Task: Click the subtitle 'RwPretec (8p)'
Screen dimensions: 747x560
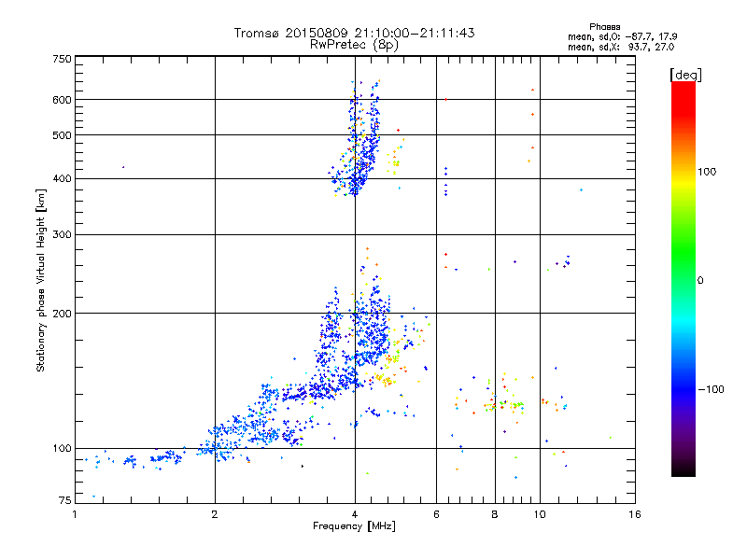Action: [x=354, y=45]
